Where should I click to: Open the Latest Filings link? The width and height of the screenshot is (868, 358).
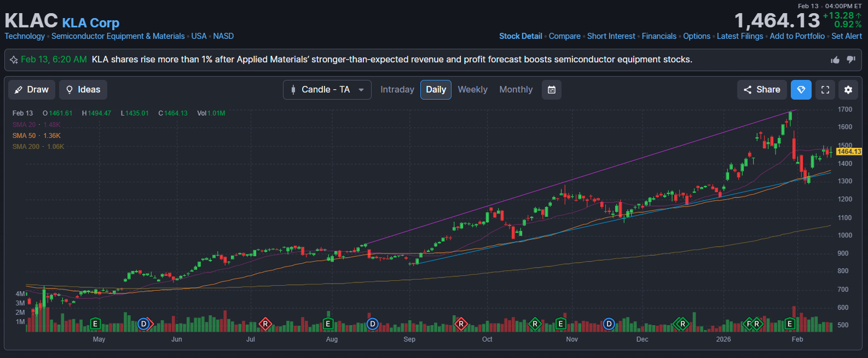pos(740,36)
